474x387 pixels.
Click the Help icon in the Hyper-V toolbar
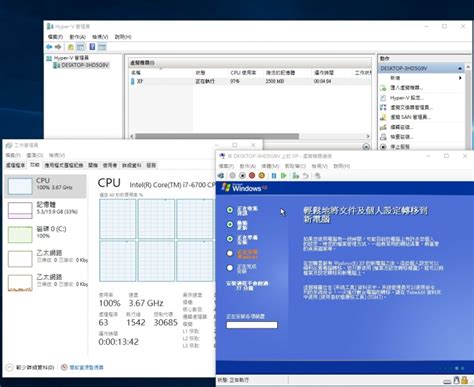(x=92, y=47)
